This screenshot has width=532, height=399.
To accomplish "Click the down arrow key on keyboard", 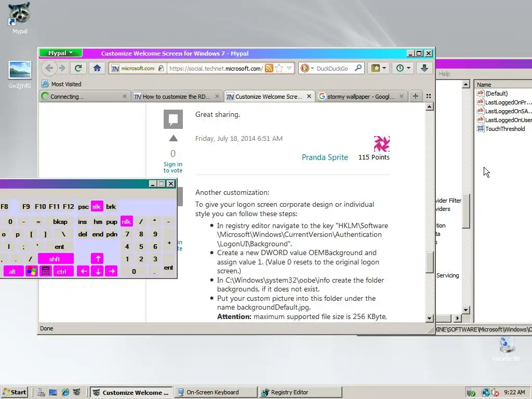I will pos(98,271).
